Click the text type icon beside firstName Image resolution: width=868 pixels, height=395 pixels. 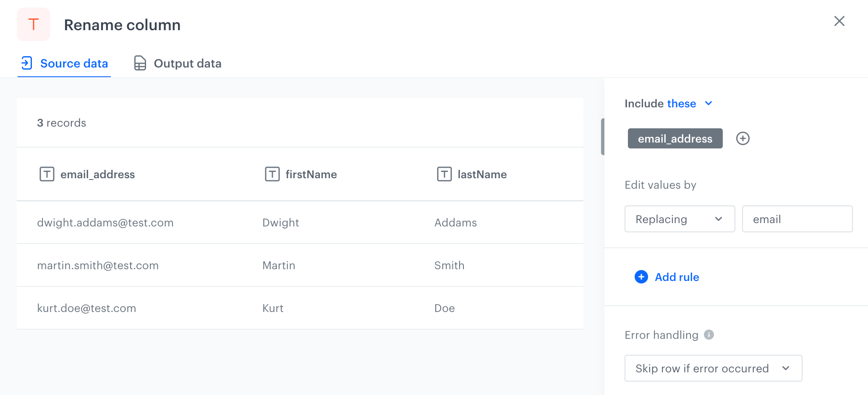(272, 174)
